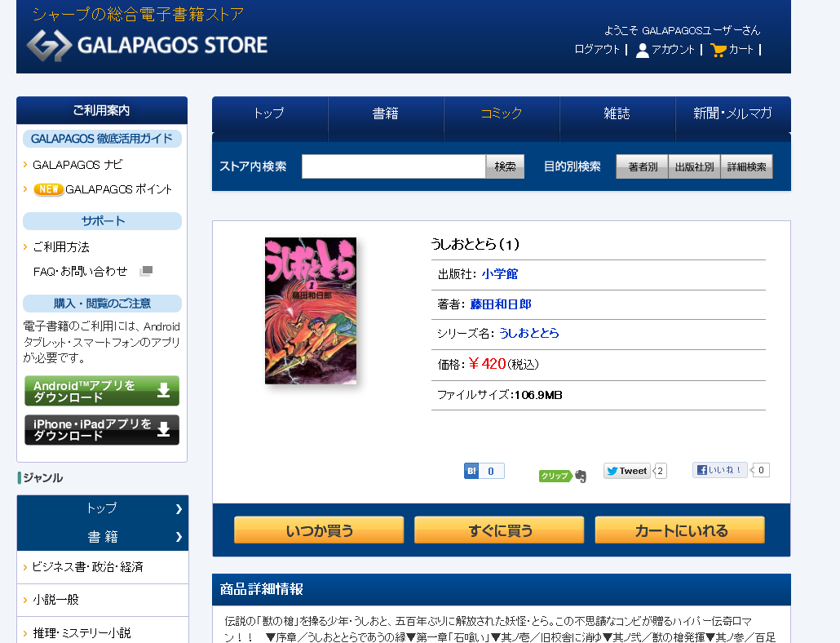Image resolution: width=840 pixels, height=643 pixels.
Task: Open FAQ・お問い合わせ link
Action: click(x=81, y=272)
